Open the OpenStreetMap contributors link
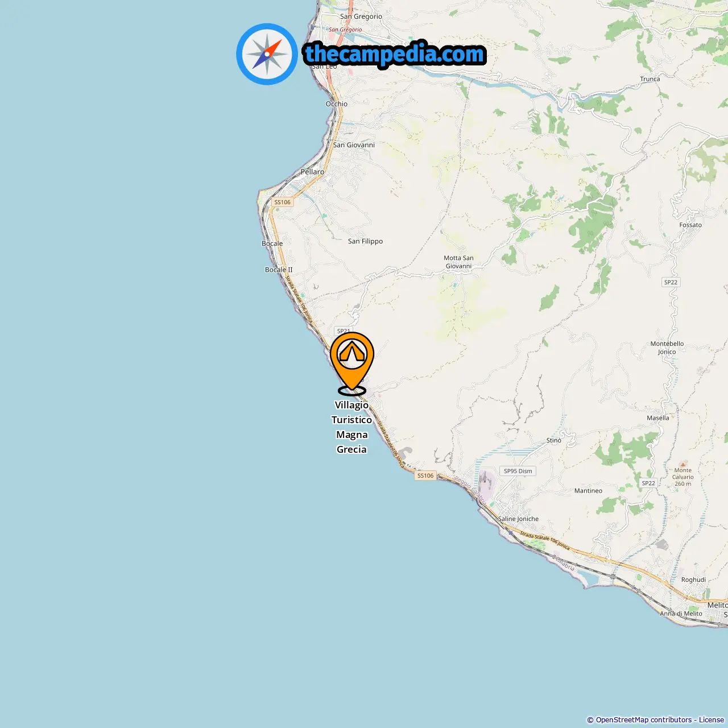The image size is (728, 728). [x=644, y=720]
